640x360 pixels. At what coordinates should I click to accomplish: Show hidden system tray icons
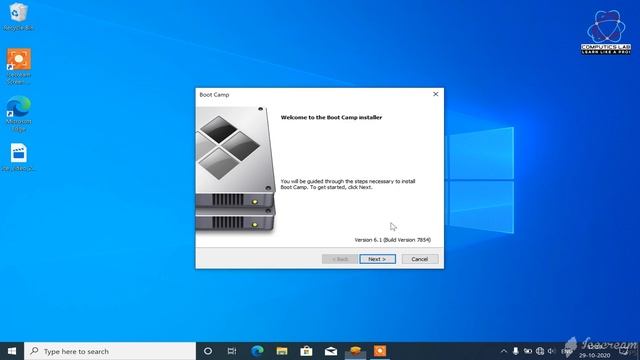pos(504,351)
